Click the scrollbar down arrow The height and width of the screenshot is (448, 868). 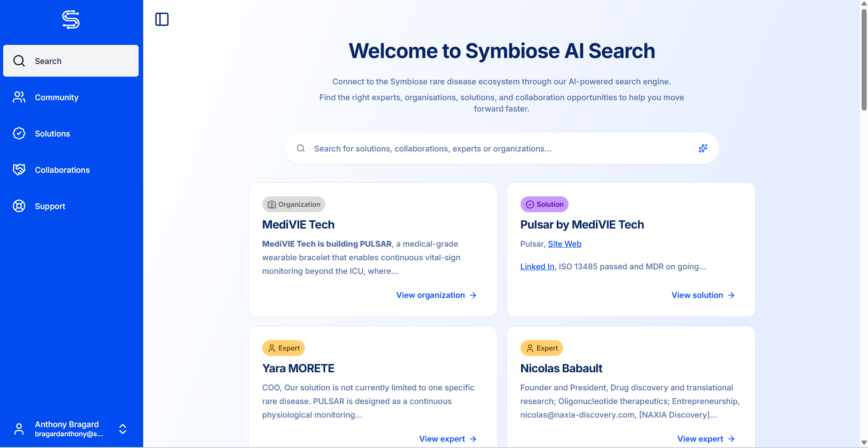(864, 442)
